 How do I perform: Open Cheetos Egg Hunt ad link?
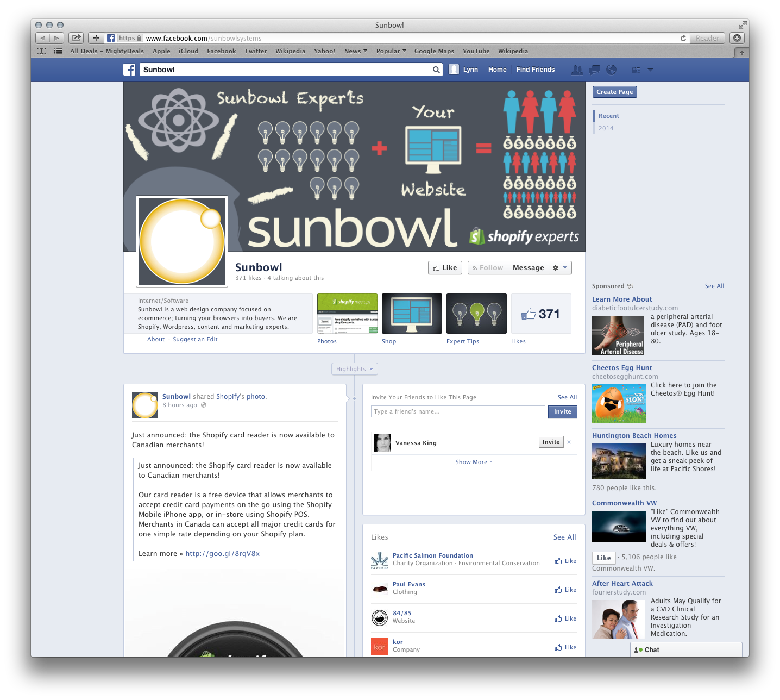click(x=622, y=367)
